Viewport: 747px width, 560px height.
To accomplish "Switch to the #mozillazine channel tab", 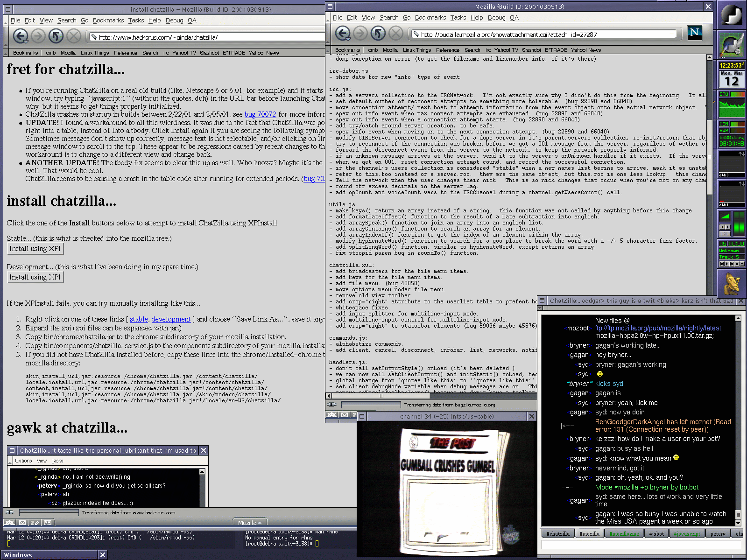I will pyautogui.click(x=624, y=533).
